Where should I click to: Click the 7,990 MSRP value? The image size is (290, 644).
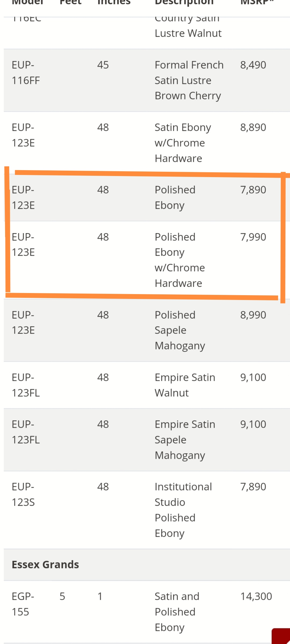[253, 237]
